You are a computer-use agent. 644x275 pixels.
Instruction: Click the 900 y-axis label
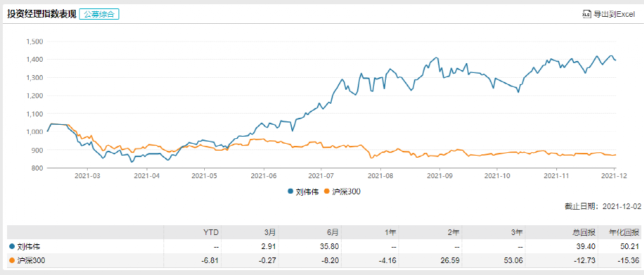[x=37, y=150]
